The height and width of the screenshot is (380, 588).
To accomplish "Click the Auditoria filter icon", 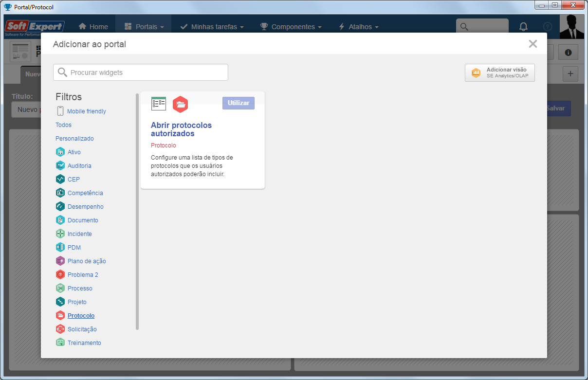I will [x=60, y=165].
